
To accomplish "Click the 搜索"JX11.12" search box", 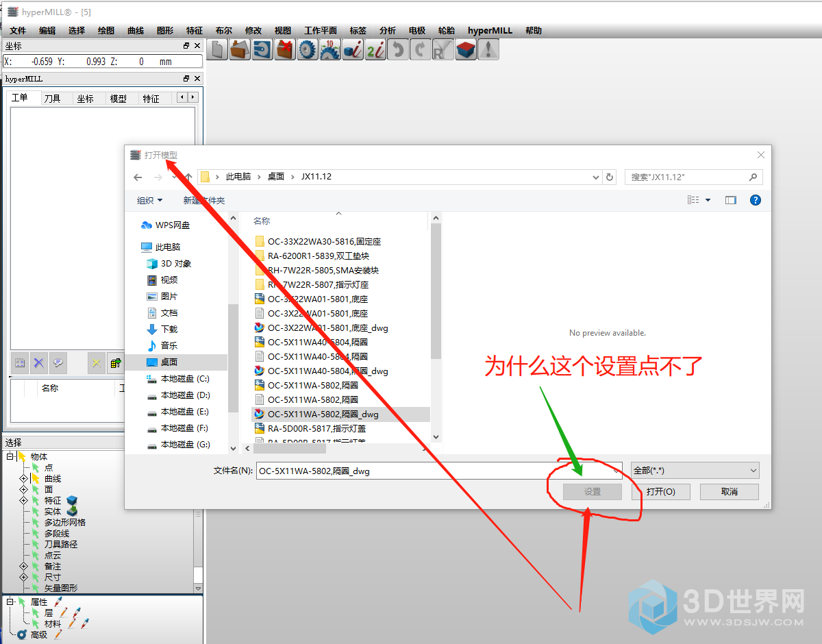I will (x=693, y=177).
